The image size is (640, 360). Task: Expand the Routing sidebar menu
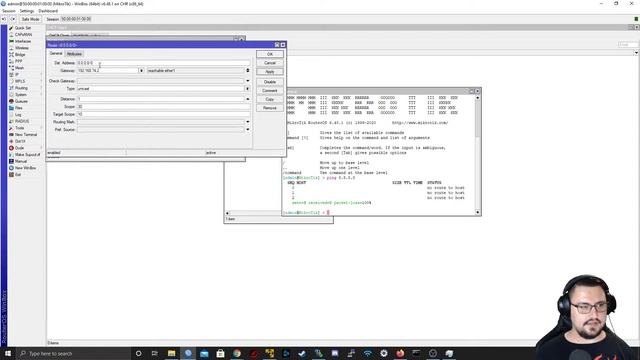coord(22,88)
